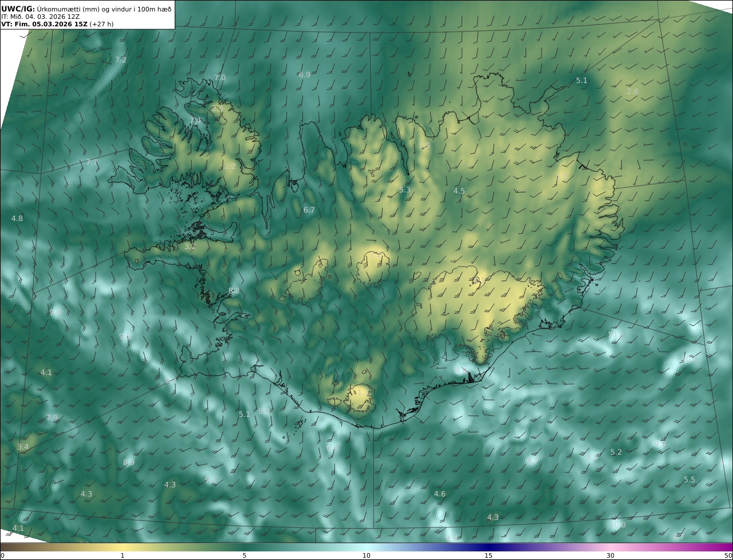This screenshot has width=733, height=560.
Task: Click the colorbar tick label 50
Action: click(728, 555)
